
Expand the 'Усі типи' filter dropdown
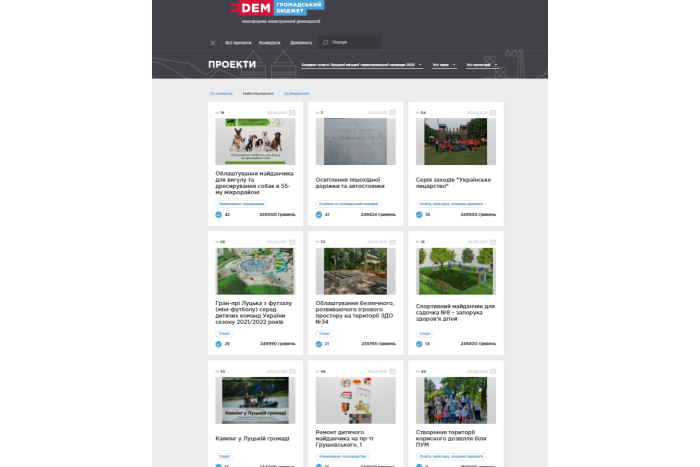coord(443,65)
